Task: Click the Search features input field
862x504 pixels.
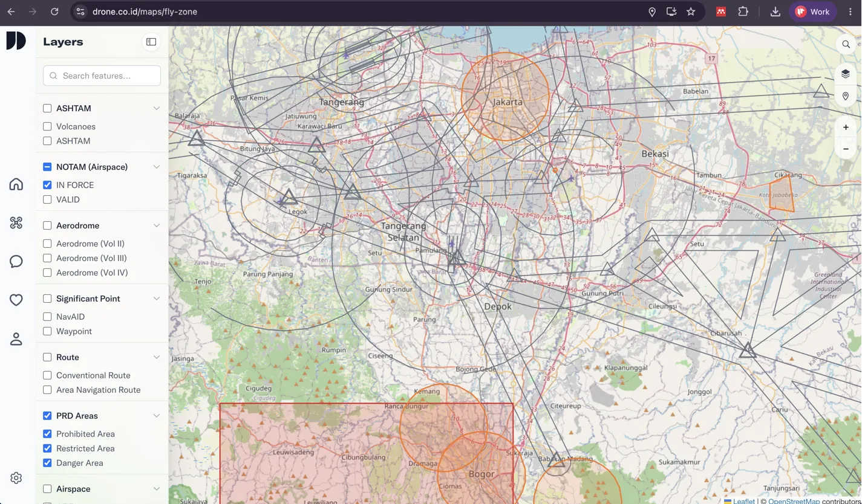Action: (x=102, y=76)
